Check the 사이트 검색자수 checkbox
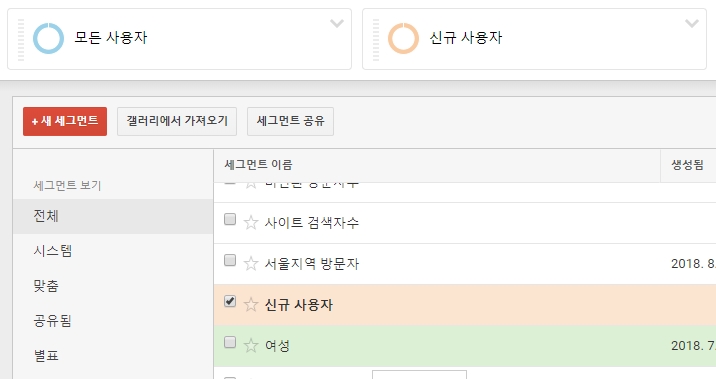 coord(230,220)
